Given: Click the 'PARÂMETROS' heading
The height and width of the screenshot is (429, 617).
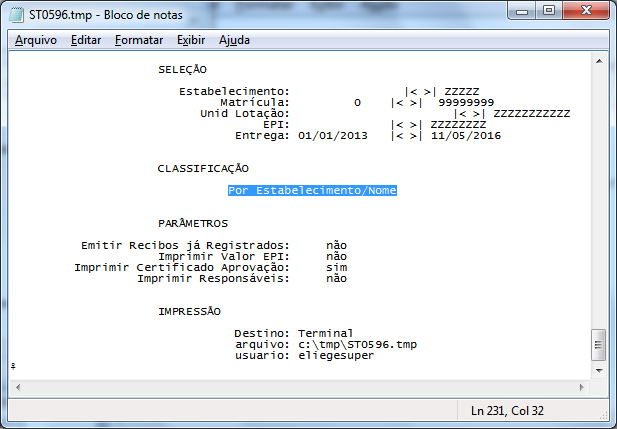Looking at the screenshot, I should (193, 224).
